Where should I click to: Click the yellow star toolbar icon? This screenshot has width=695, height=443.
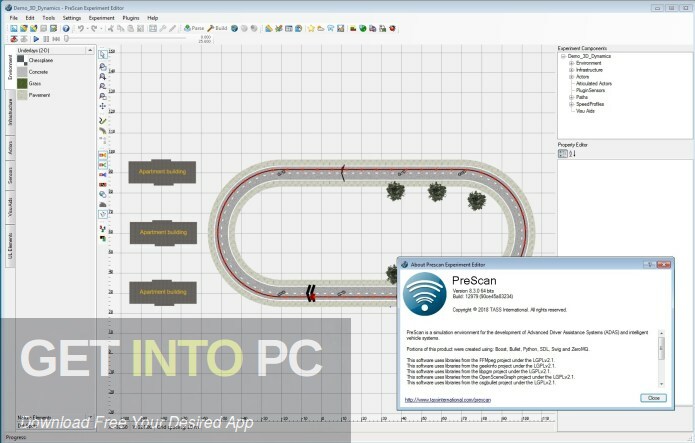(x=311, y=28)
